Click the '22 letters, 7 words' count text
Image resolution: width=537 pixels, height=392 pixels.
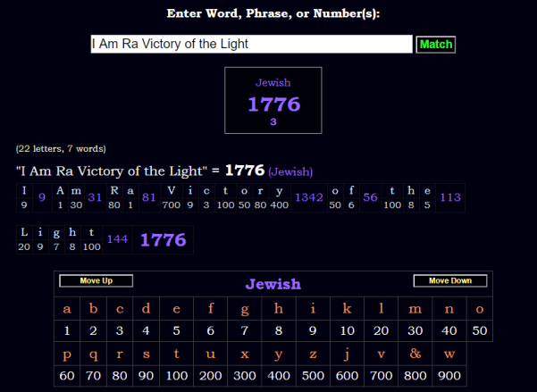click(x=61, y=148)
